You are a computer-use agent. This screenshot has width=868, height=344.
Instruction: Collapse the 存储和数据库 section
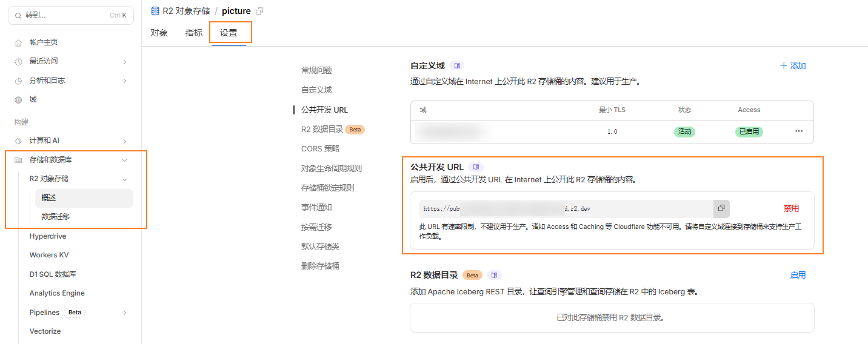pyautogui.click(x=124, y=160)
